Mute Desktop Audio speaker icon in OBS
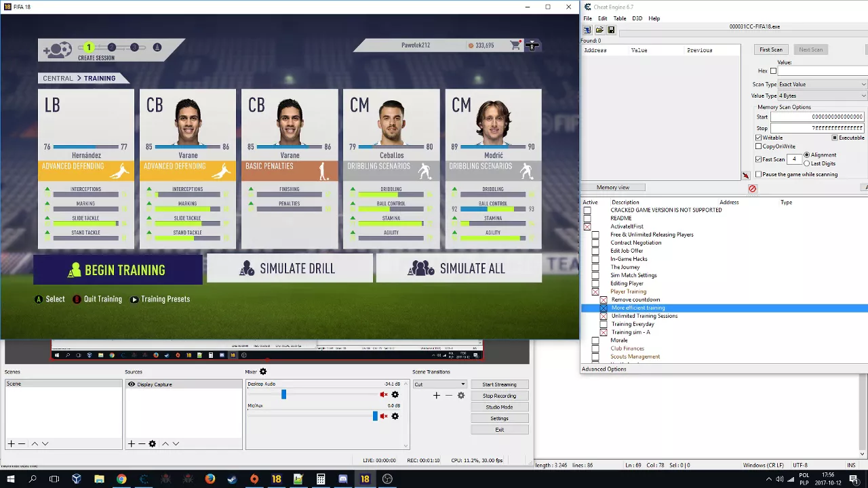The height and width of the screenshot is (488, 868). tap(384, 394)
